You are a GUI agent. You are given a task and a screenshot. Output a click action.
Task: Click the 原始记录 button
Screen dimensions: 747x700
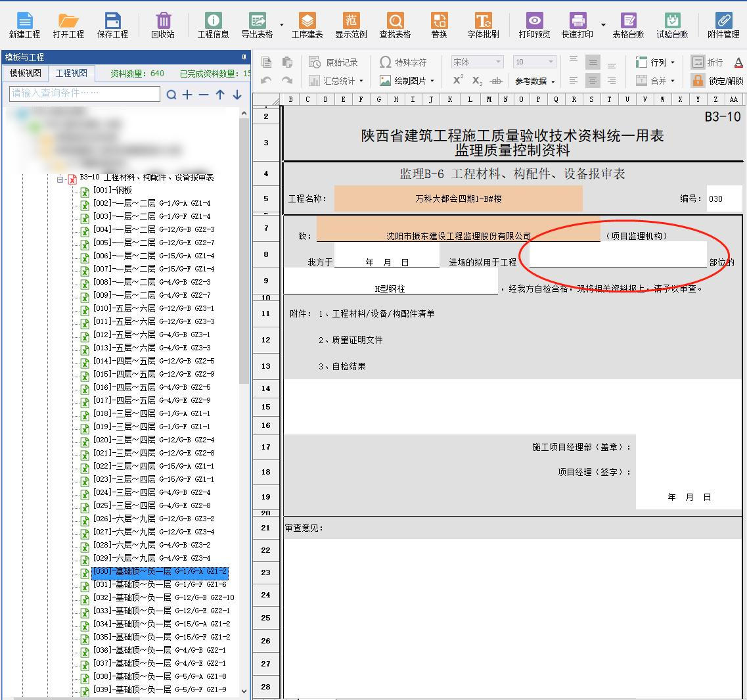pyautogui.click(x=334, y=62)
